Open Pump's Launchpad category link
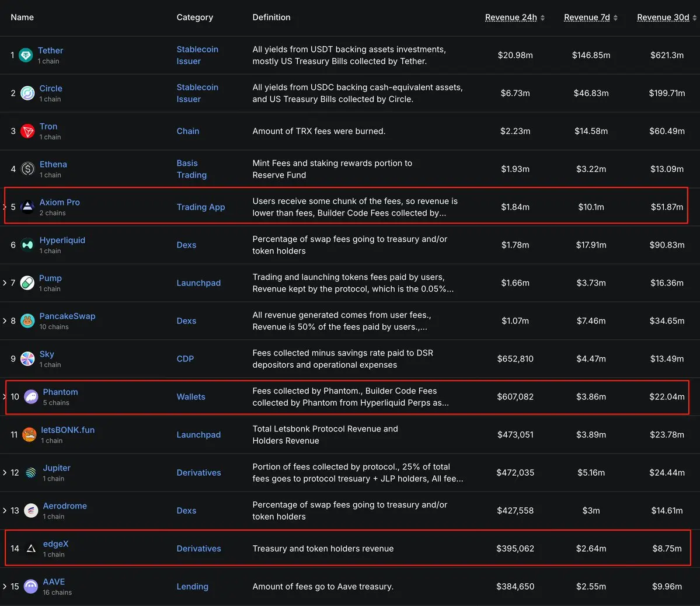The width and height of the screenshot is (700, 606). [198, 283]
